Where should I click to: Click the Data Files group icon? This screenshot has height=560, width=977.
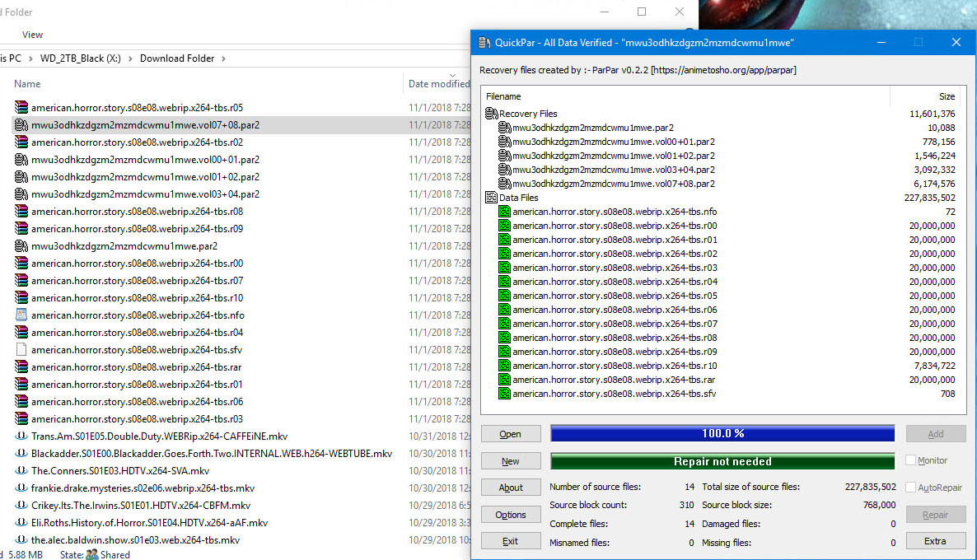[x=492, y=198]
